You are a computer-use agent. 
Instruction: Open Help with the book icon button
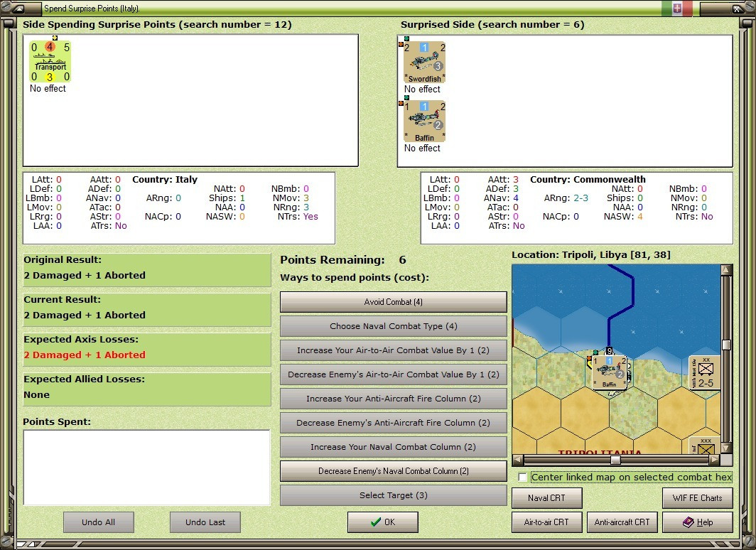[697, 522]
